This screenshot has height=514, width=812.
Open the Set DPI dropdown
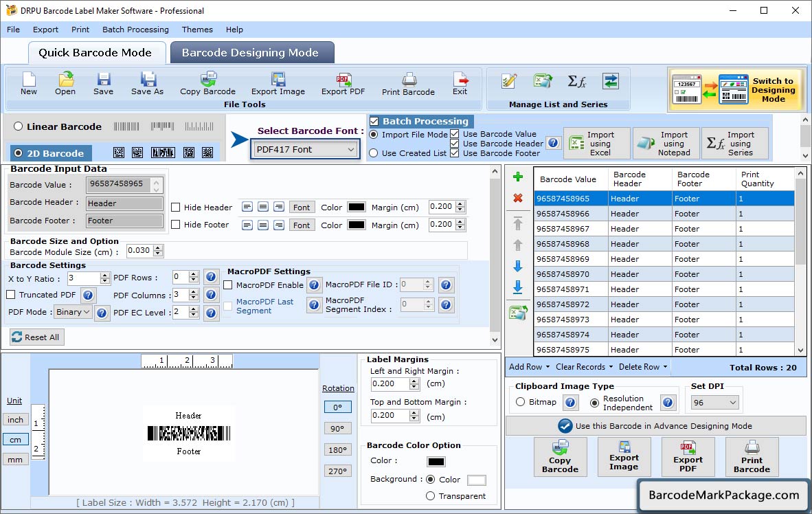click(714, 403)
